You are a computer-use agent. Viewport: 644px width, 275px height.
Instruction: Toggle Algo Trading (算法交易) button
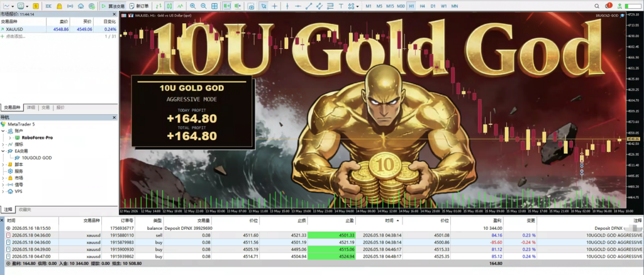[113, 6]
